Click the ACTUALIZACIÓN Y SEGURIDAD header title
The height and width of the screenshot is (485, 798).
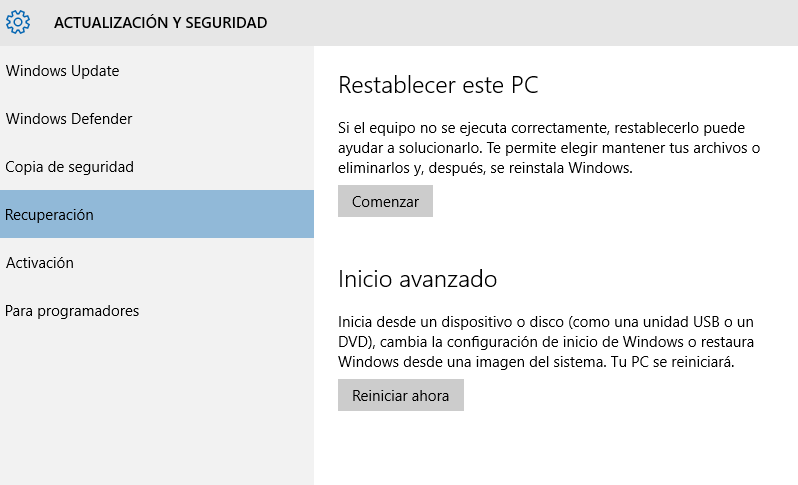coord(160,22)
